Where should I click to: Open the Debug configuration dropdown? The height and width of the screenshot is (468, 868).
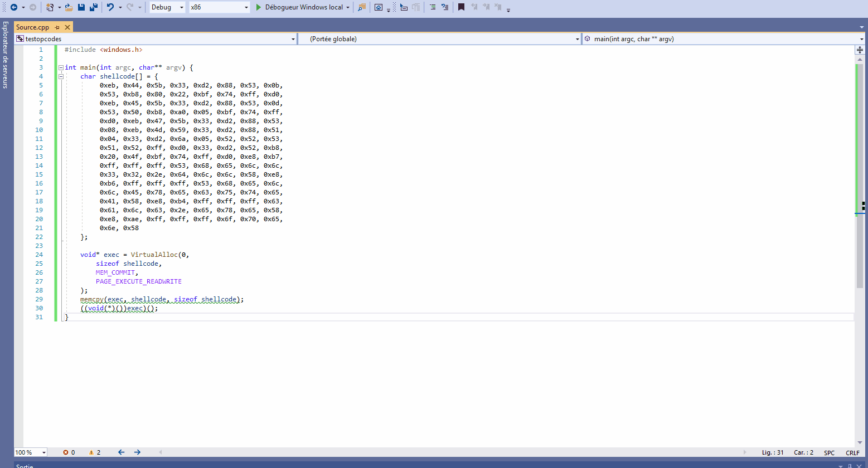coord(168,7)
